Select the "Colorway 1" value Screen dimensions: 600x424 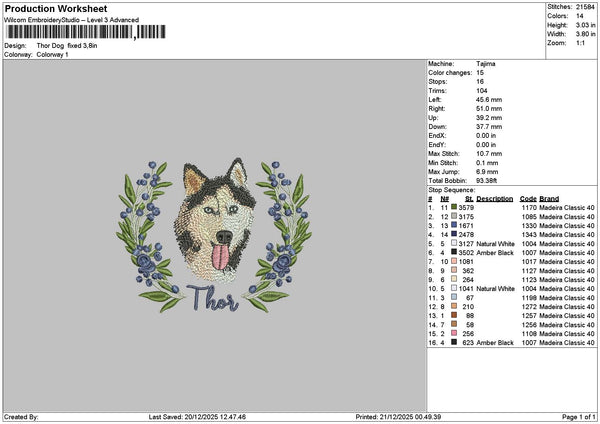[52, 55]
